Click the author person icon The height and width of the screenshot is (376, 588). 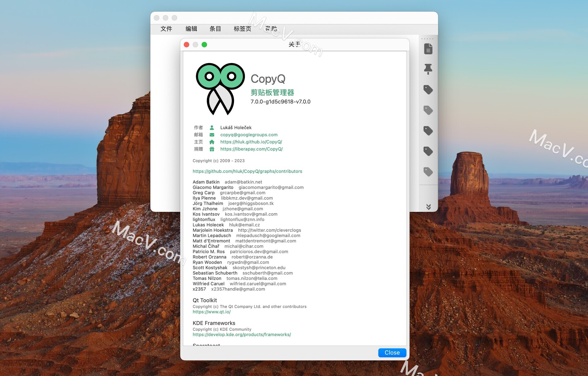click(x=212, y=128)
